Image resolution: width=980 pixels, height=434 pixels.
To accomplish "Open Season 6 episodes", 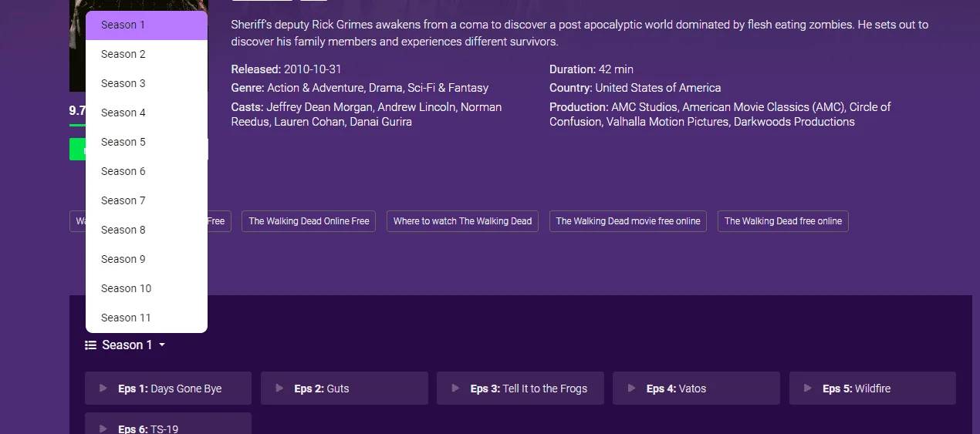I will [147, 171].
